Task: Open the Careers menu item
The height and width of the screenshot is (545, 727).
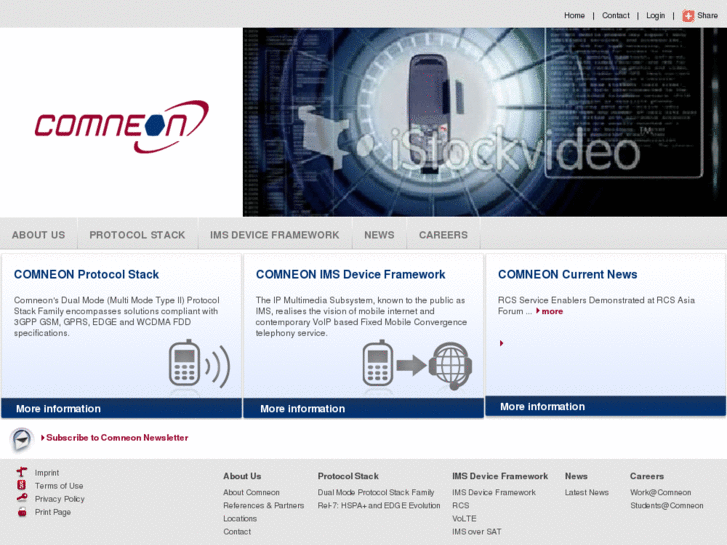Action: [443, 235]
